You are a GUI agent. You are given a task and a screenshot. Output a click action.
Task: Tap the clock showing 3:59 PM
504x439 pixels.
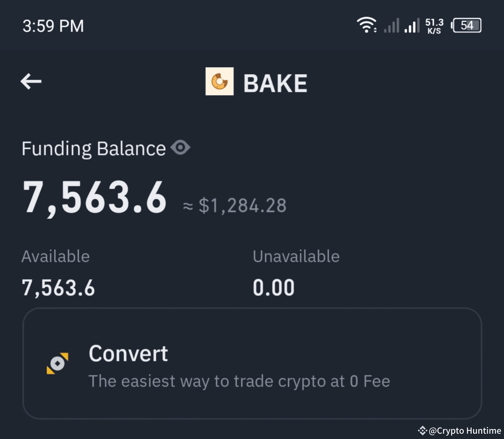coord(53,25)
